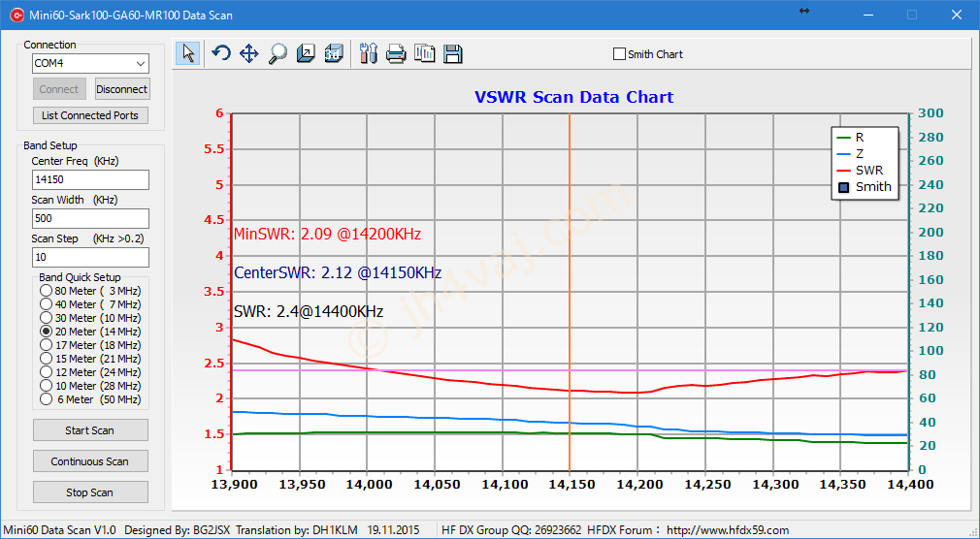Click Start Scan button
Image resolution: width=980 pixels, height=539 pixels.
click(90, 430)
